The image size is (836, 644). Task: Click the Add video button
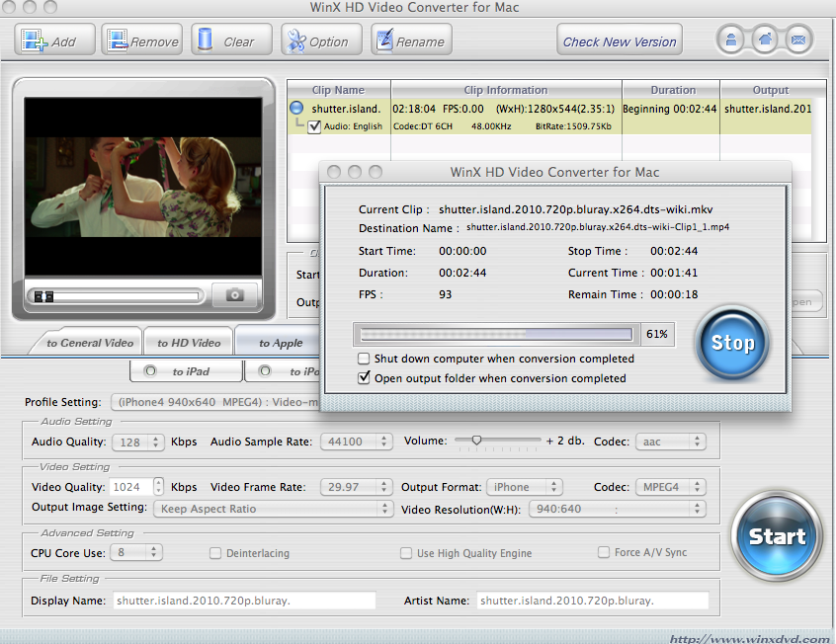click(55, 40)
